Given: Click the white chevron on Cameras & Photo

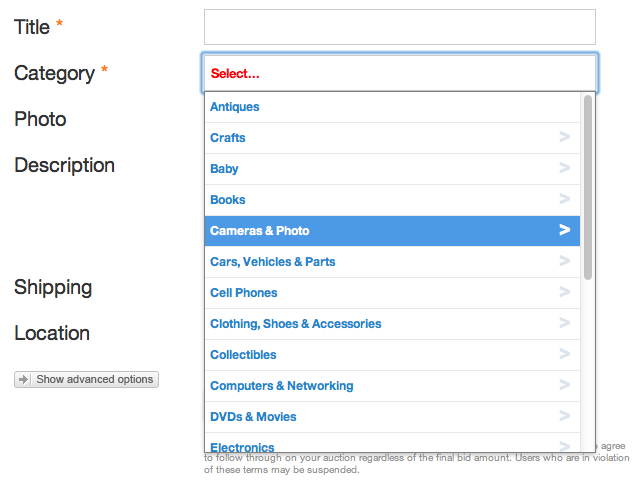Looking at the screenshot, I should click(x=564, y=230).
